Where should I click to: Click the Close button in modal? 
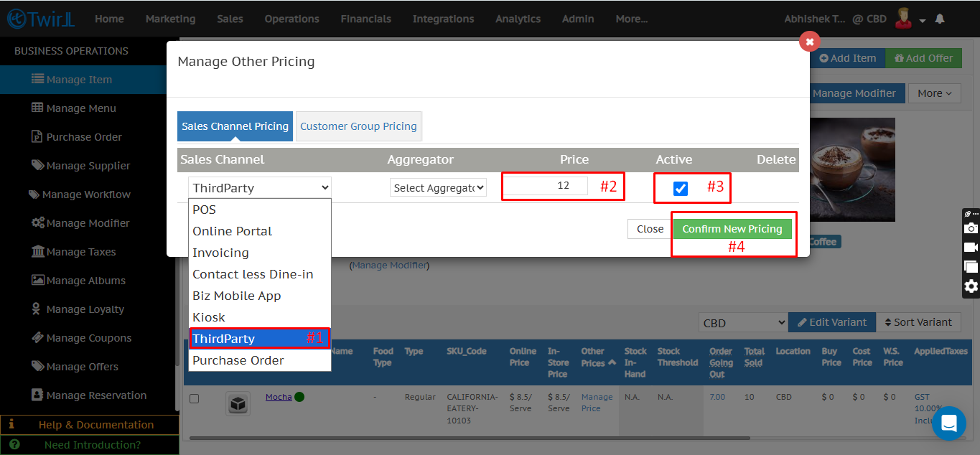coord(650,229)
